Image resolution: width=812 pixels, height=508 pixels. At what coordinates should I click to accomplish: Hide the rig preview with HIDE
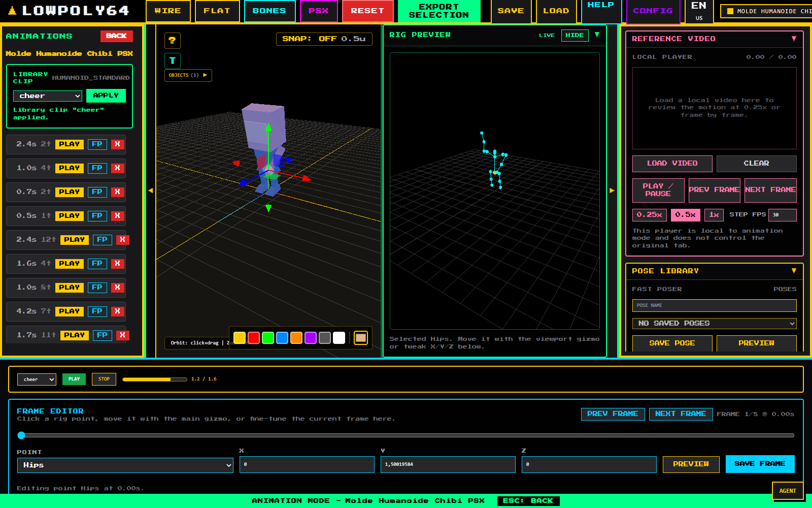(574, 36)
